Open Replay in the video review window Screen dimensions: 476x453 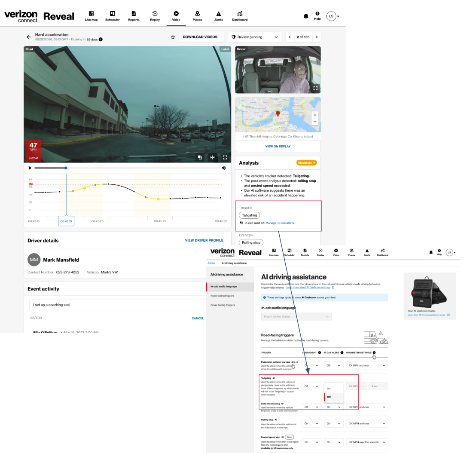[155, 16]
